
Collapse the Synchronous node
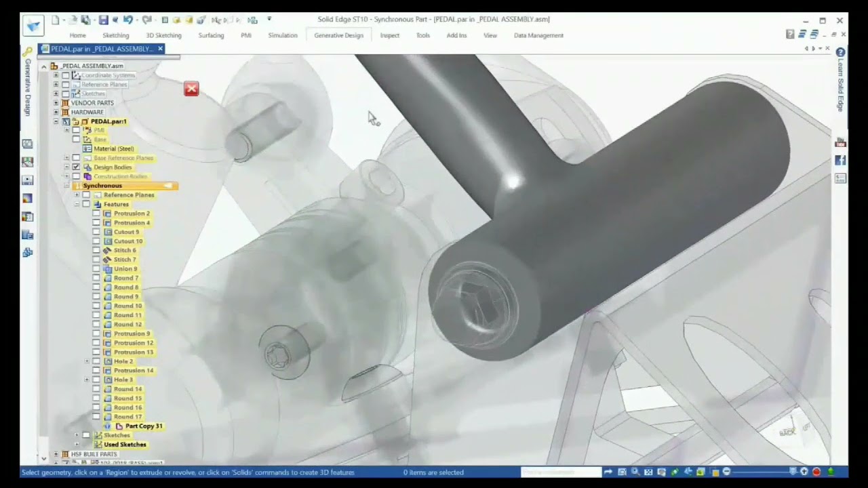66,186
